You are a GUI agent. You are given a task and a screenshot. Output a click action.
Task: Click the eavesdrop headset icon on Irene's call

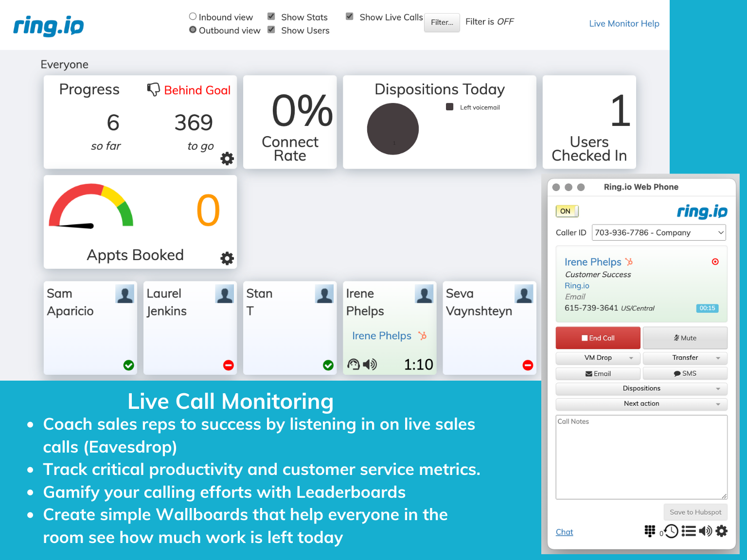click(x=354, y=364)
